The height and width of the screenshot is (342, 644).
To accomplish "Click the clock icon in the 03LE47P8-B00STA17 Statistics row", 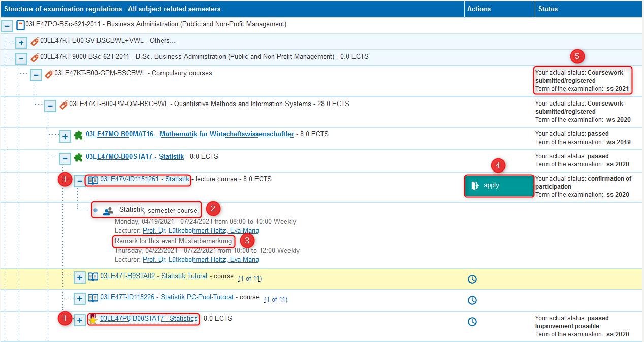I will point(472,322).
